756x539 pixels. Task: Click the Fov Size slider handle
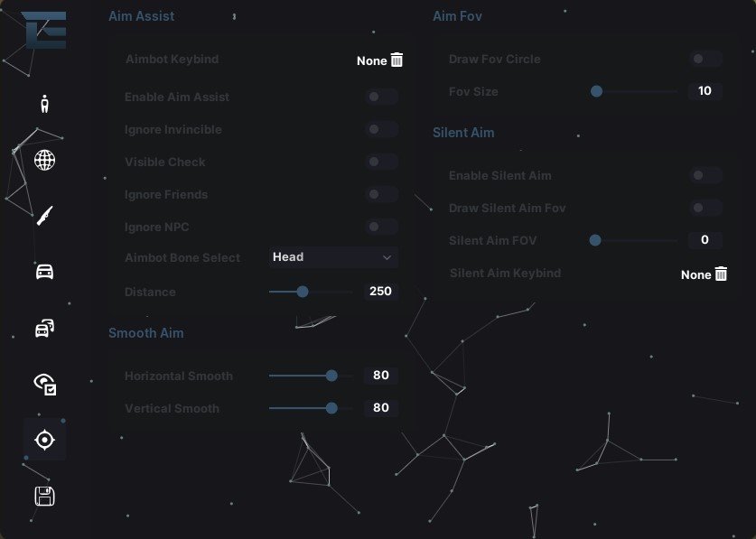tap(596, 91)
